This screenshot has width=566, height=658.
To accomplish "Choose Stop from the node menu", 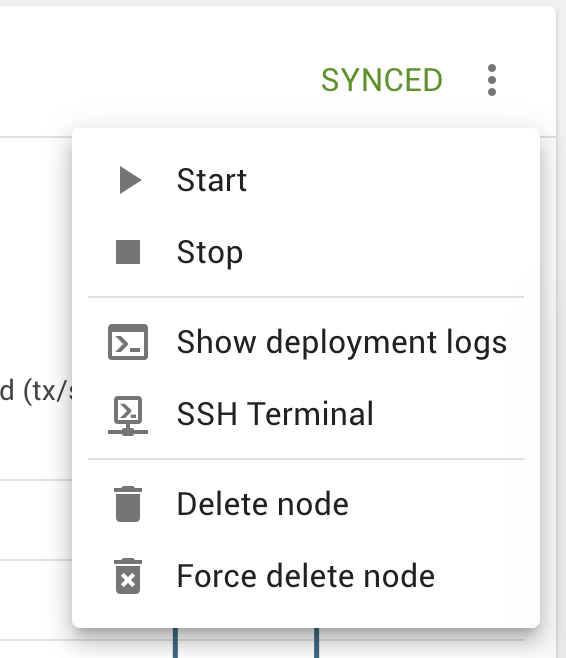I will click(306, 252).
